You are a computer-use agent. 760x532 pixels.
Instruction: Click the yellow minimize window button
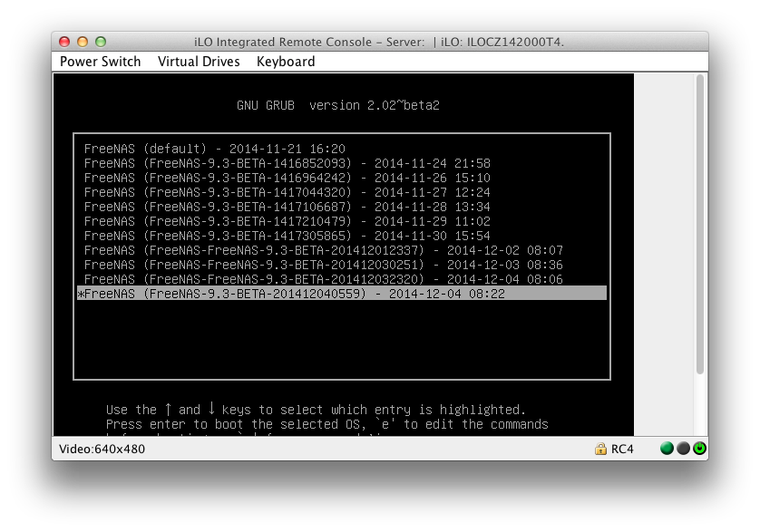pyautogui.click(x=83, y=42)
